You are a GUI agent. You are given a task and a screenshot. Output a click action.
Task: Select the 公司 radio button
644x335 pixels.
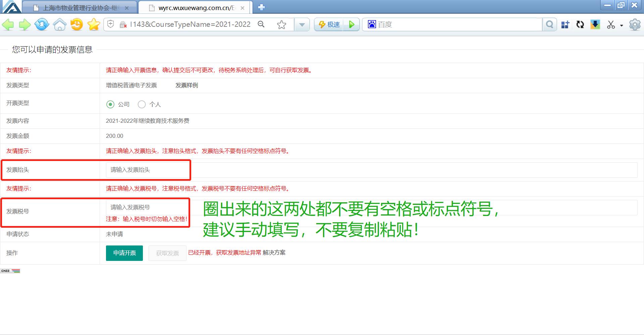click(x=110, y=104)
